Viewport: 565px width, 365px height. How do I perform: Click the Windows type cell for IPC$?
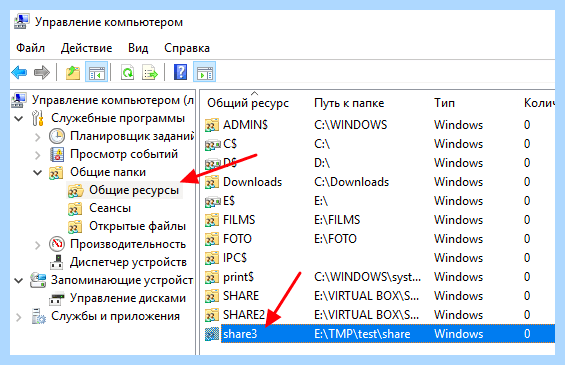[458, 258]
